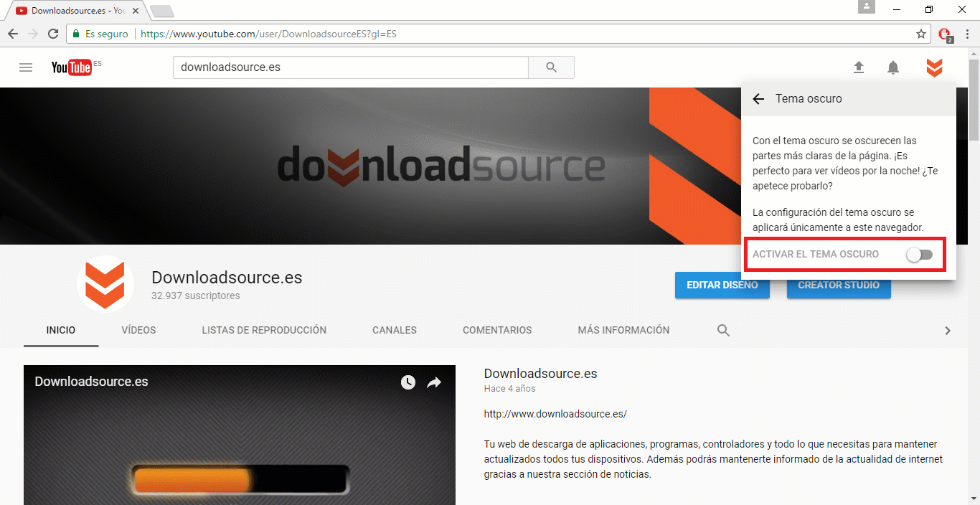This screenshot has height=505, width=980.
Task: Open the Downloadsource.es video title link
Action: pyautogui.click(x=541, y=373)
